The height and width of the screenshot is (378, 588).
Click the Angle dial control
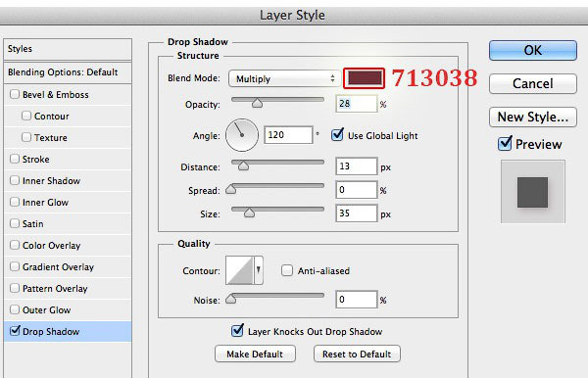point(242,135)
